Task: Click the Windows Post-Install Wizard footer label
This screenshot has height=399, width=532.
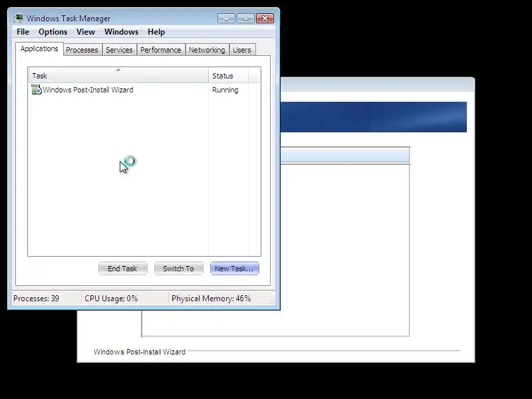Action: 140,352
